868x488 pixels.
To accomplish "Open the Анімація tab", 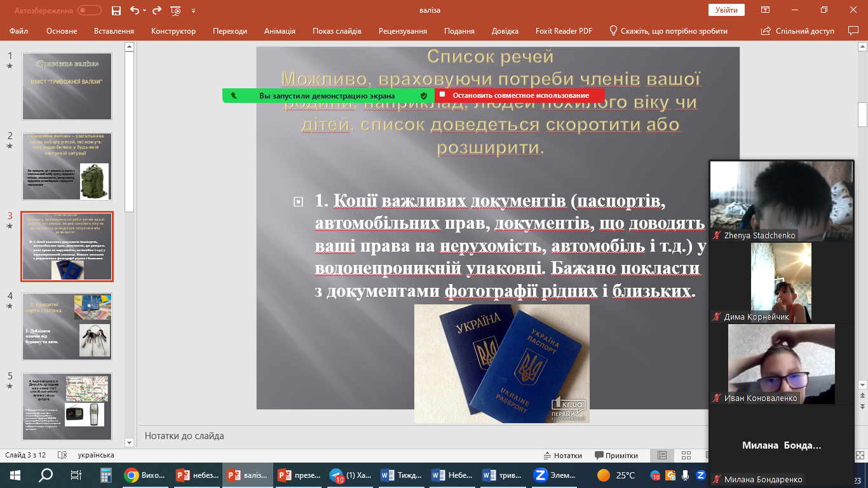I will (x=280, y=30).
